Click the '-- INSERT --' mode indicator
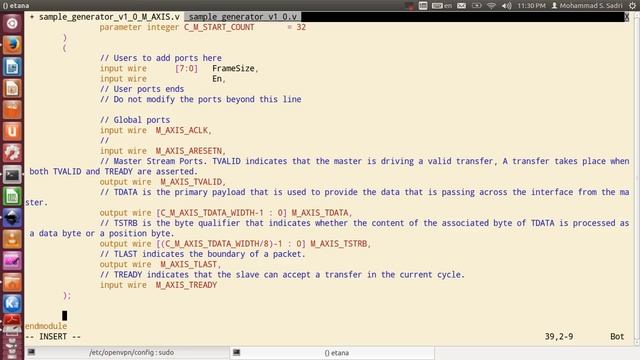 (x=53, y=337)
